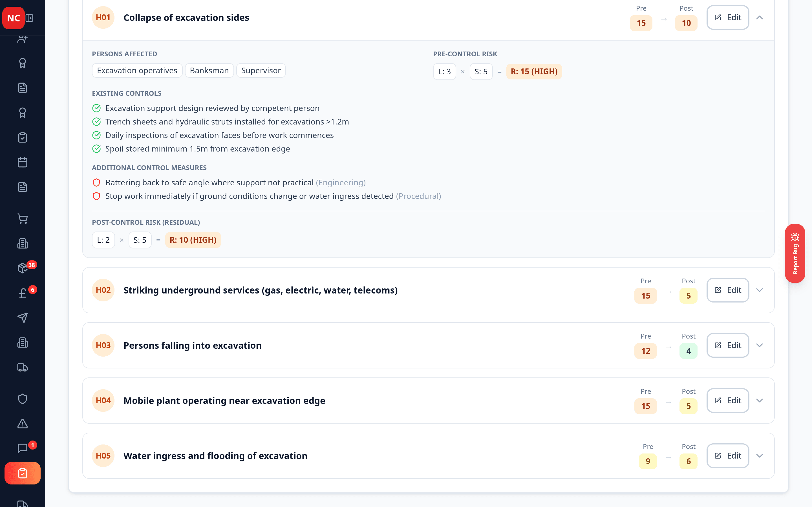Open the calendar sidebar icon
The width and height of the screenshot is (812, 507).
pos(23,162)
